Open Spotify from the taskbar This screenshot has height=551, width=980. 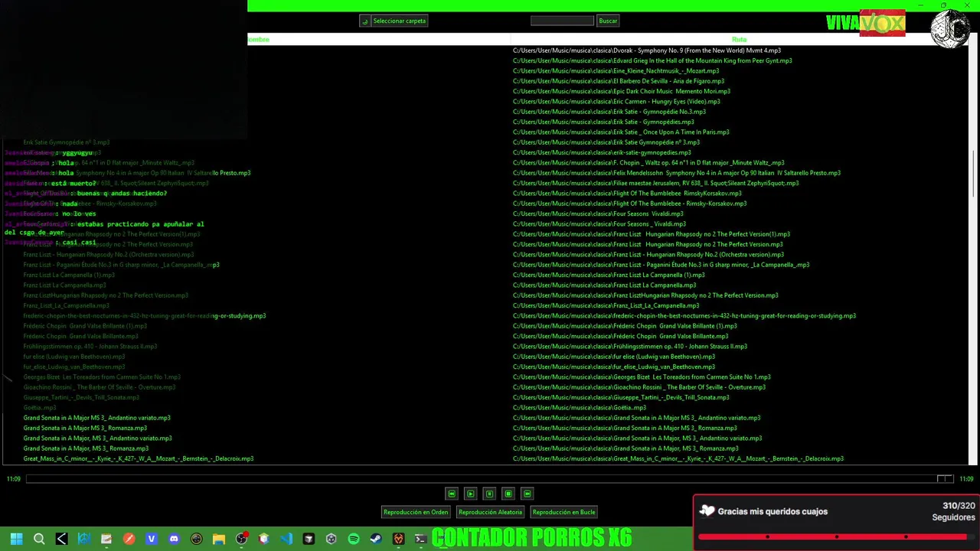tap(354, 539)
